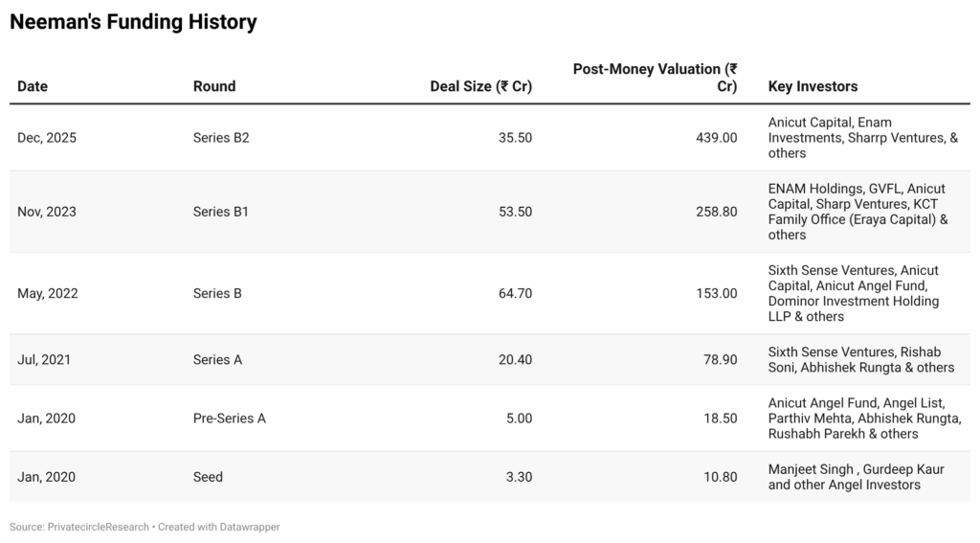Click the Seed round cell
980x543 pixels.
click(208, 477)
